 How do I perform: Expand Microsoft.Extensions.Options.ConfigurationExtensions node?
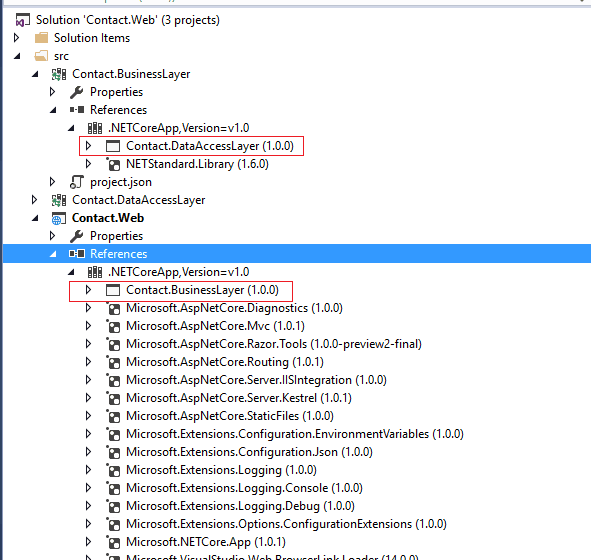coord(89,523)
